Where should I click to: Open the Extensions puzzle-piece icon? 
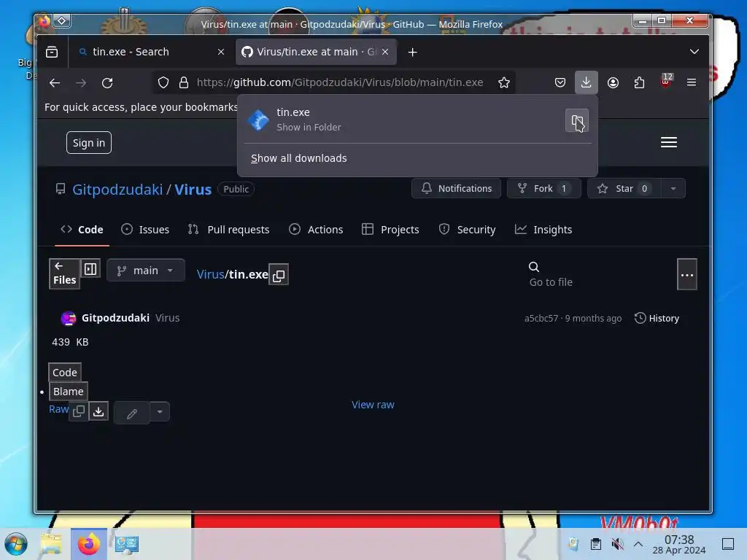[x=639, y=83]
